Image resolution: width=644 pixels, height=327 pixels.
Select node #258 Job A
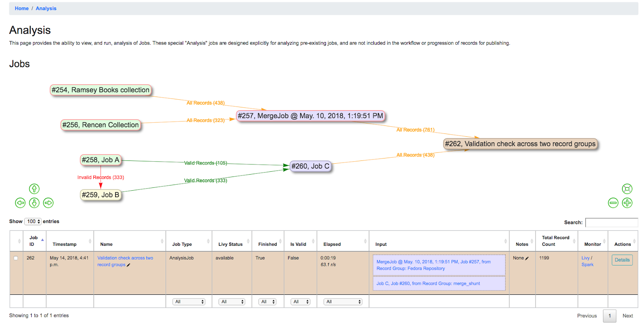101,160
